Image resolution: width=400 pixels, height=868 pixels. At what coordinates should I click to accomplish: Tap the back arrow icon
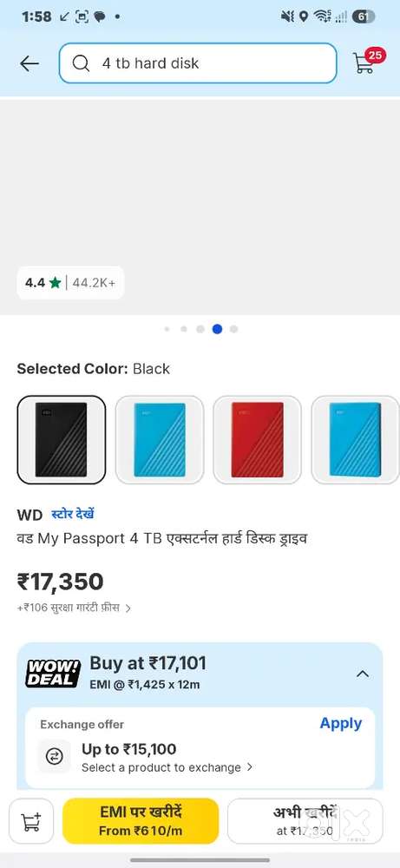[x=30, y=63]
